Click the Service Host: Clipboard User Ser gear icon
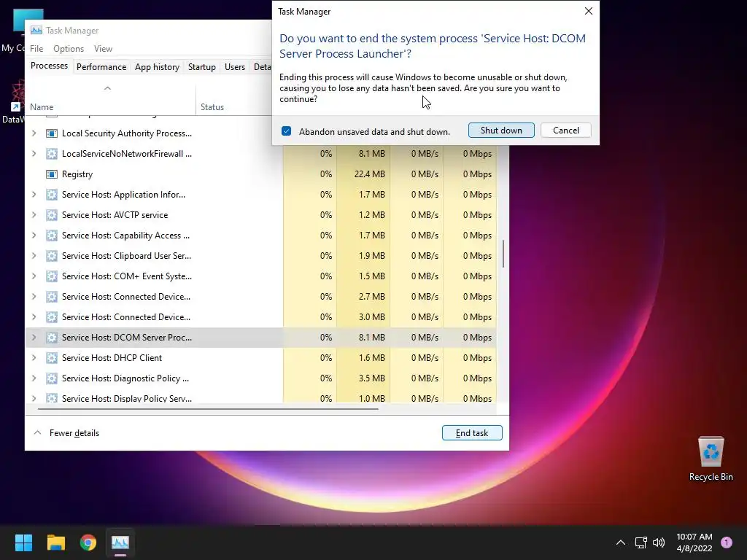This screenshot has height=560, width=747. [52, 256]
